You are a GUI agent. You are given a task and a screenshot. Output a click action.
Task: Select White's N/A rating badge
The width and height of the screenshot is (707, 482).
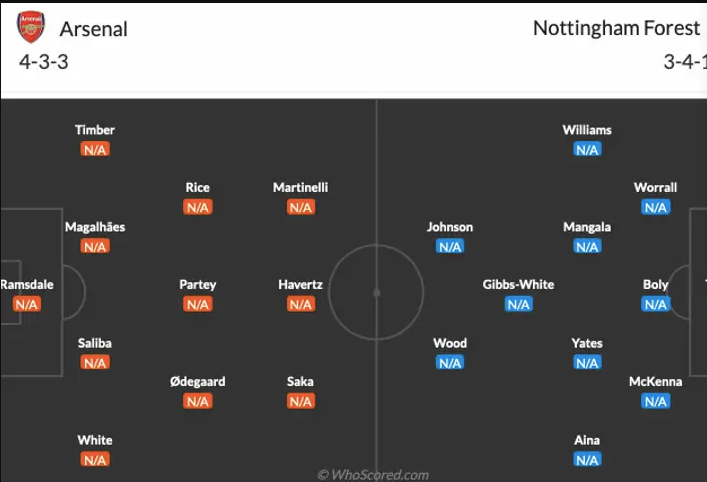(95, 460)
